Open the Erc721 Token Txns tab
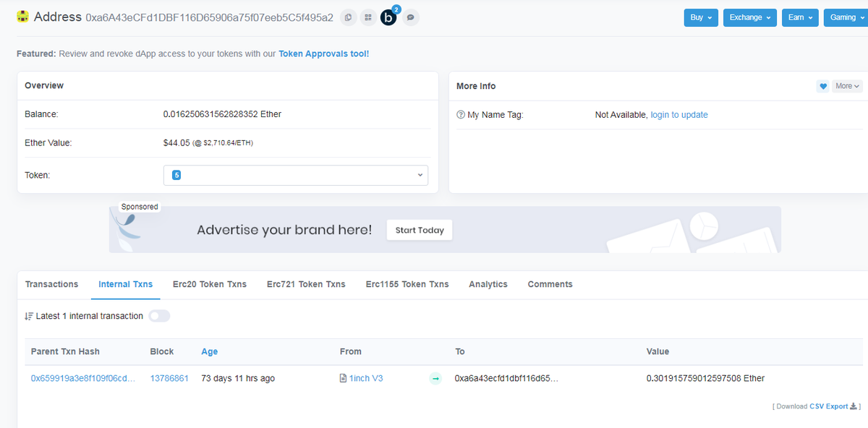The height and width of the screenshot is (428, 868). click(306, 284)
